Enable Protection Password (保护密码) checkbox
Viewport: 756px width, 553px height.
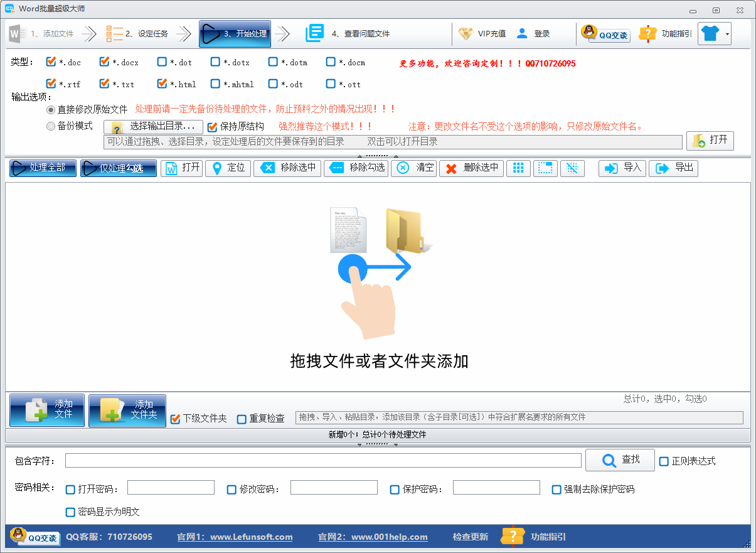(395, 490)
